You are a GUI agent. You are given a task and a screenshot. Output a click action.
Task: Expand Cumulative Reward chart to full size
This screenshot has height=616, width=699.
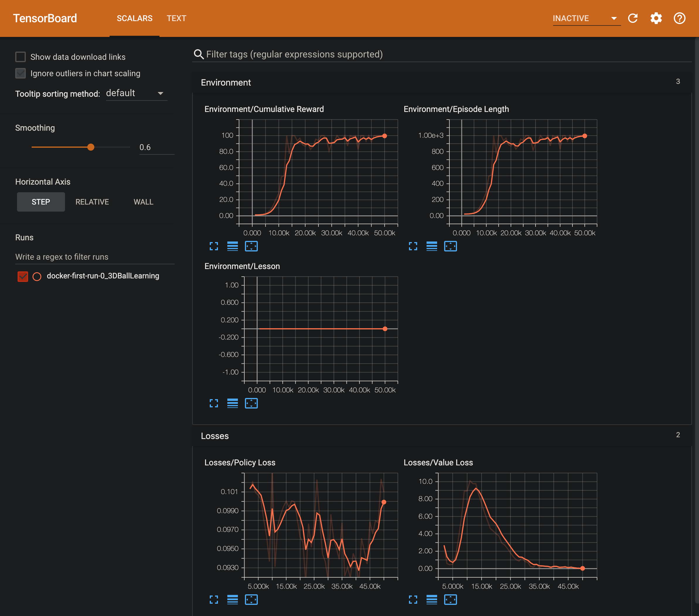pos(214,246)
